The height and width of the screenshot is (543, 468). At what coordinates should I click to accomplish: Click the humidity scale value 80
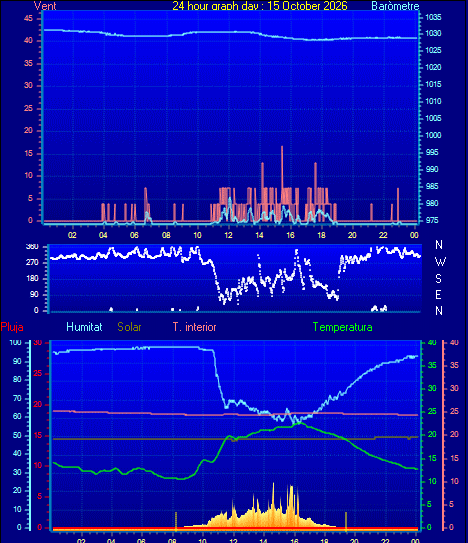point(17,380)
